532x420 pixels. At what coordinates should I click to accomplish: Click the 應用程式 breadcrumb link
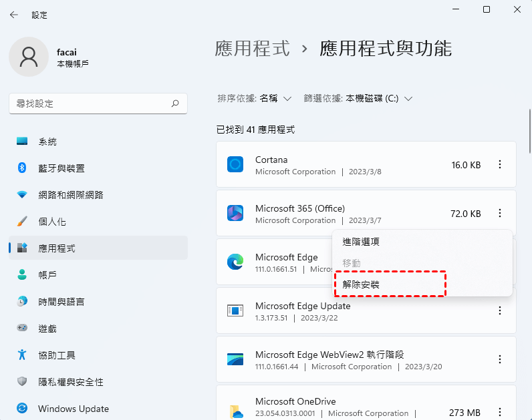tap(253, 48)
